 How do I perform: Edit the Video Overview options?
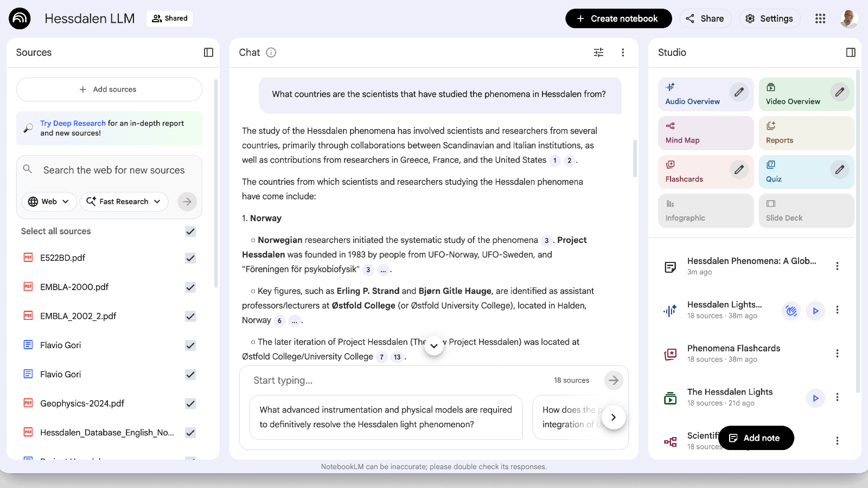coord(839,92)
